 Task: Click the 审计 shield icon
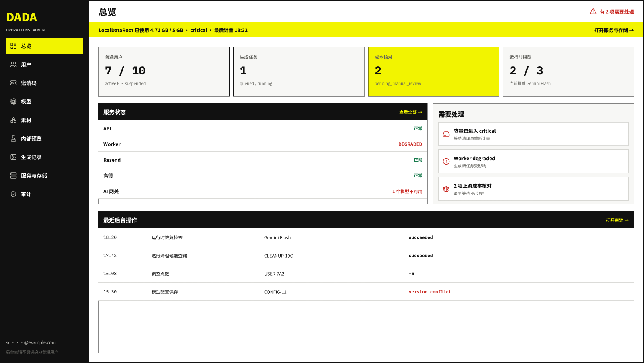13,194
